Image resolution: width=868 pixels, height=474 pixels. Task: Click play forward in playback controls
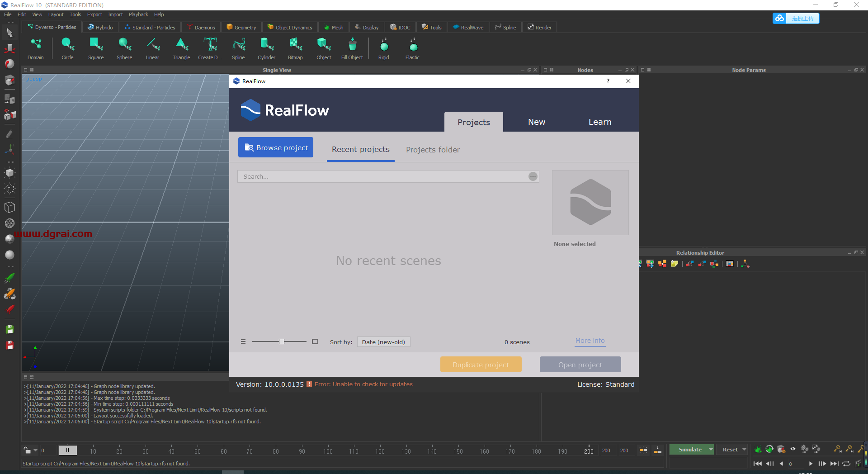point(810,464)
